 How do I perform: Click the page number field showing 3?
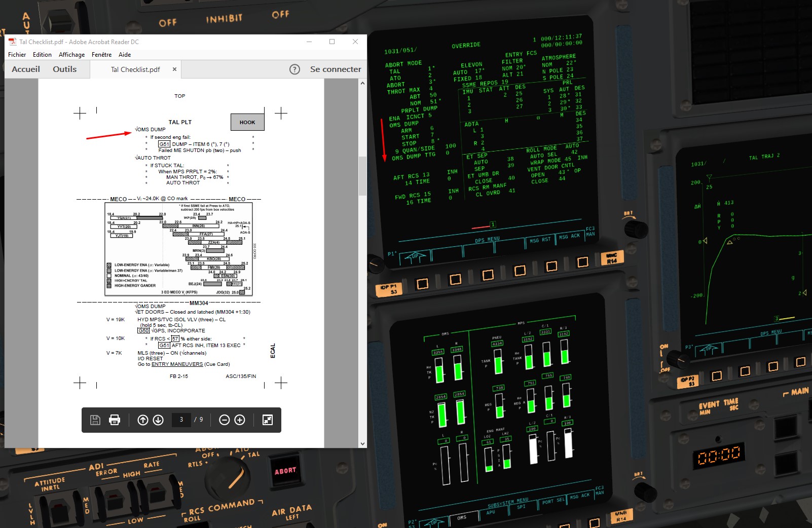(x=181, y=420)
